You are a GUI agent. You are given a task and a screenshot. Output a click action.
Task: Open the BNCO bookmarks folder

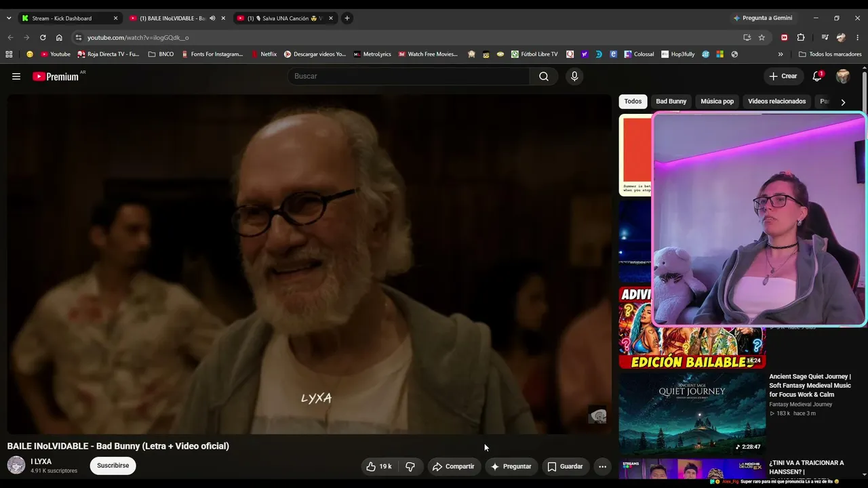click(x=161, y=54)
